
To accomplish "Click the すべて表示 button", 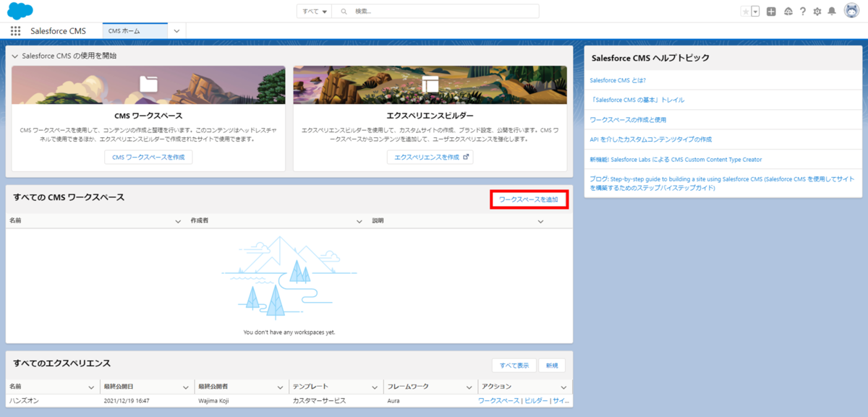I will [x=514, y=366].
